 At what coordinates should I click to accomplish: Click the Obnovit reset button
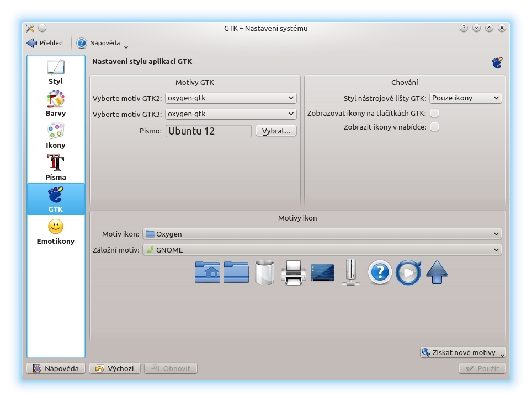pyautogui.click(x=171, y=368)
